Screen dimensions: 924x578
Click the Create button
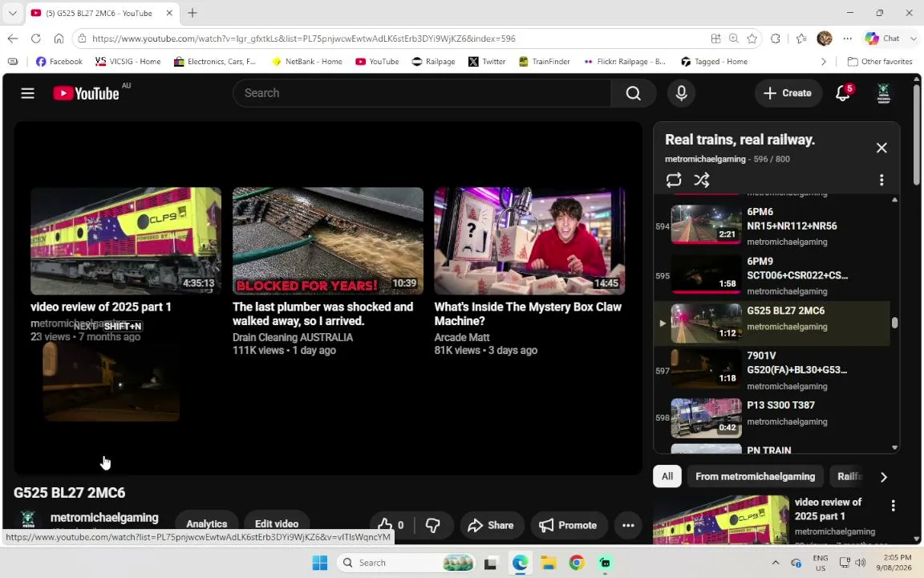click(x=788, y=93)
